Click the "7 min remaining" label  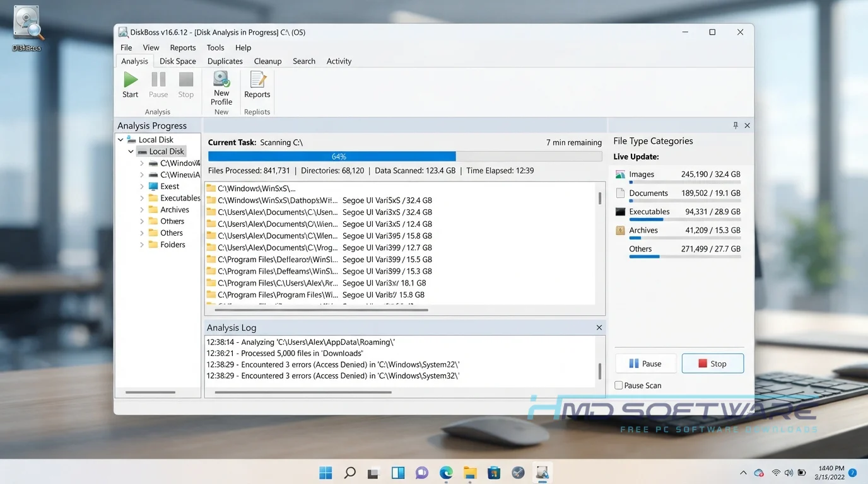point(574,142)
